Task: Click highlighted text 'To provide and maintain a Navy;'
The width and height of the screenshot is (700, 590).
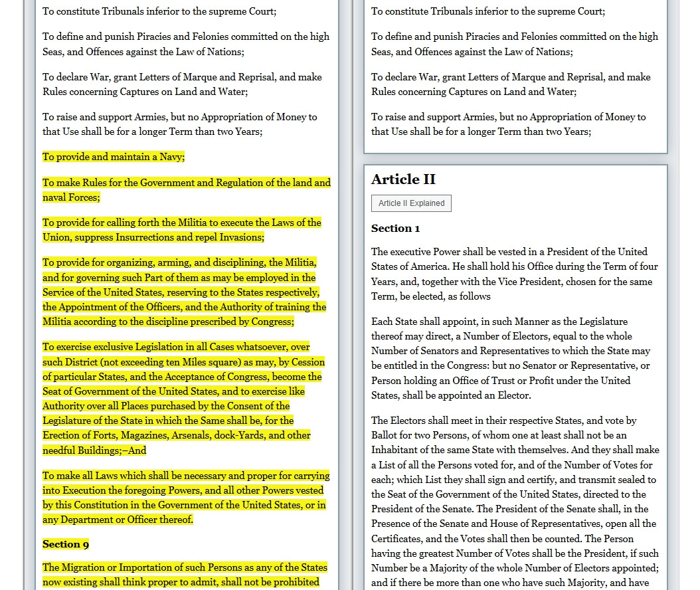Action: tap(114, 157)
